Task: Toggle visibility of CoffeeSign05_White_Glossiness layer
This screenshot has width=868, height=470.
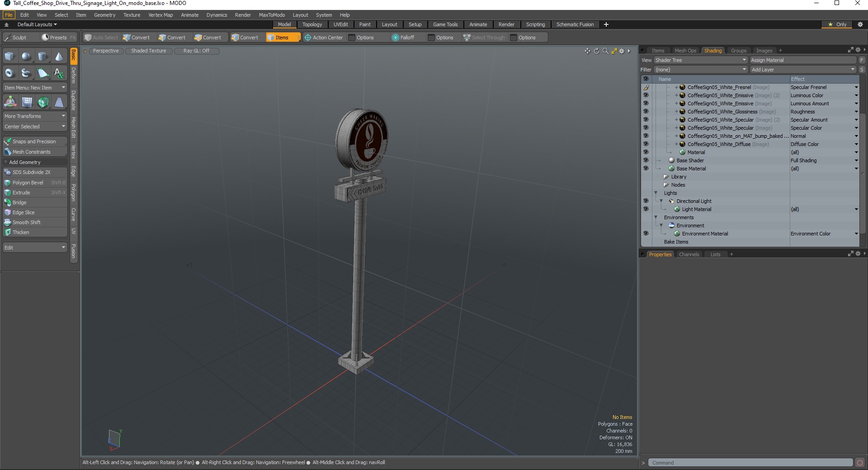Action: click(x=646, y=112)
